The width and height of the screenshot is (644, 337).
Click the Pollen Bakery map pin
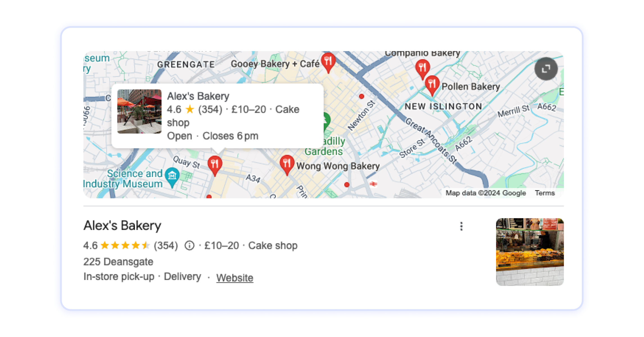point(432,85)
